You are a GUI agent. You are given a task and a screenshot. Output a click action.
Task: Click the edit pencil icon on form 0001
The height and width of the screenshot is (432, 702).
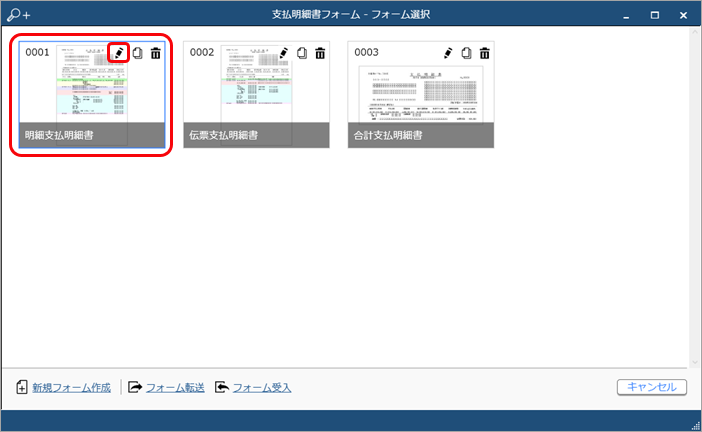point(119,53)
